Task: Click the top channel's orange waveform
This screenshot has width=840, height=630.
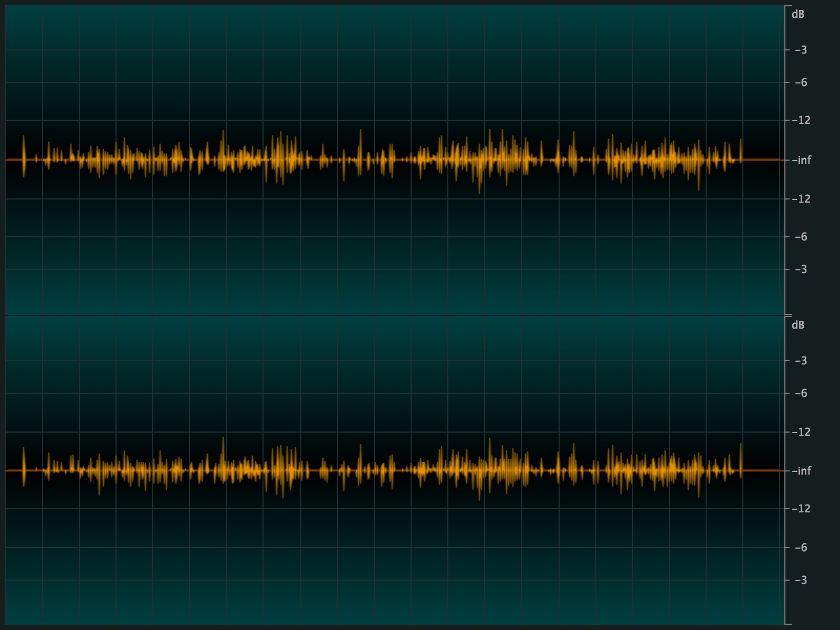Action: [x=395, y=160]
